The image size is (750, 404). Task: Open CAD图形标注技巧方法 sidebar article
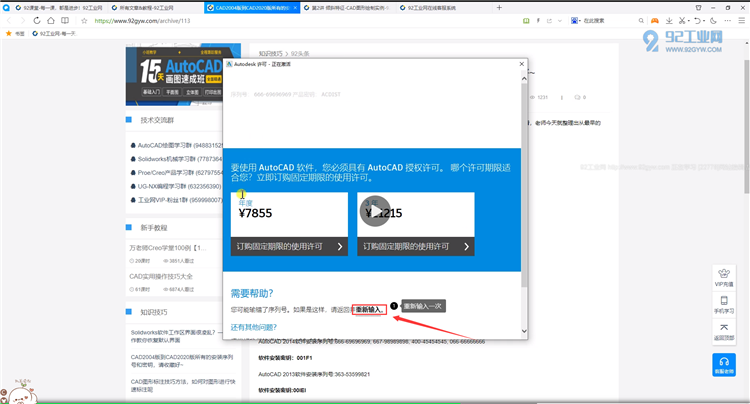pyautogui.click(x=183, y=385)
